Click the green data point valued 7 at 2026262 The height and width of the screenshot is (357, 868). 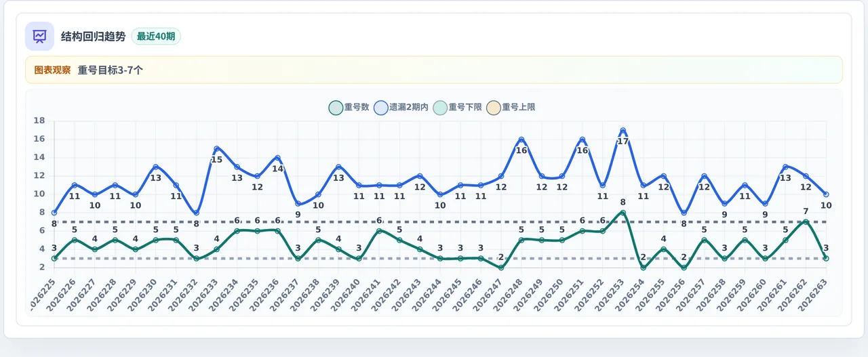806,222
